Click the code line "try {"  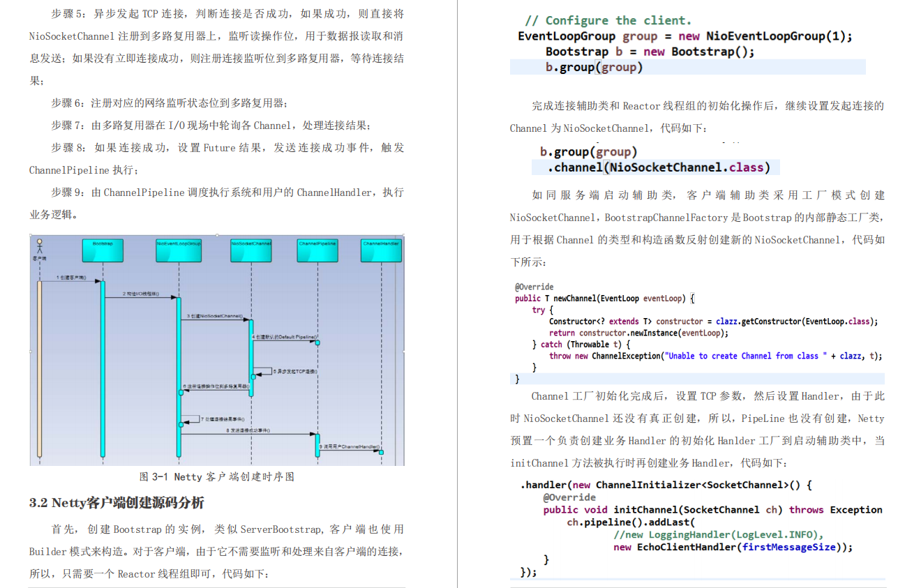543,310
